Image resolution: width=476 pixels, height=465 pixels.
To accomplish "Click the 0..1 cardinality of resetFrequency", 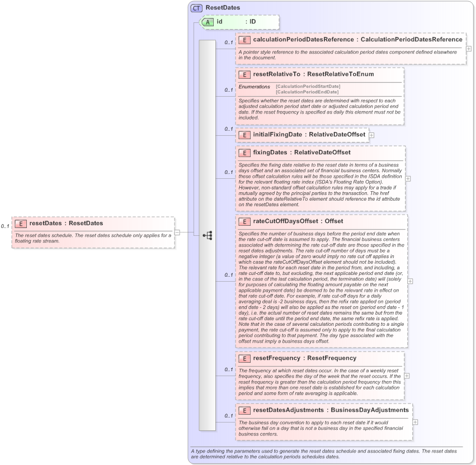I will pos(229,370).
